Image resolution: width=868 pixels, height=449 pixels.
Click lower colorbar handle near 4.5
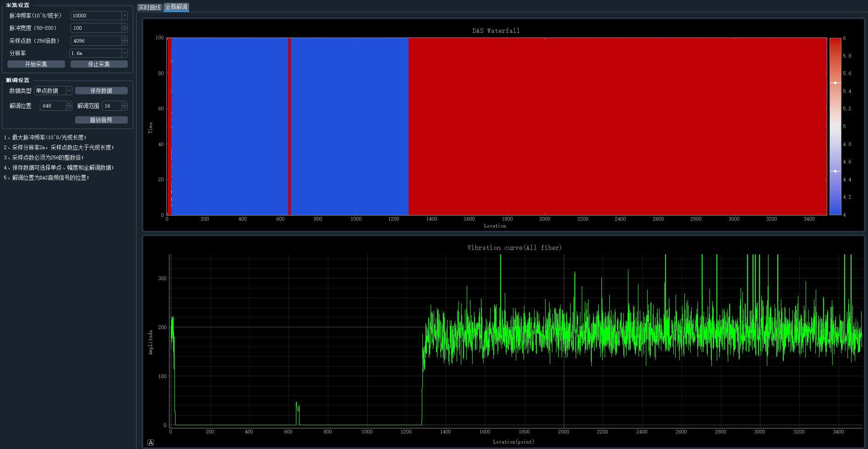(x=835, y=171)
